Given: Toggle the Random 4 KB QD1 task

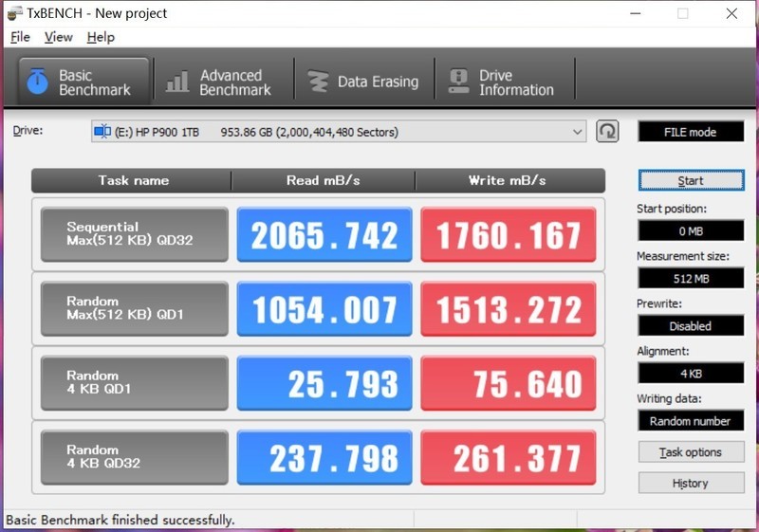Looking at the screenshot, I should tap(135, 382).
